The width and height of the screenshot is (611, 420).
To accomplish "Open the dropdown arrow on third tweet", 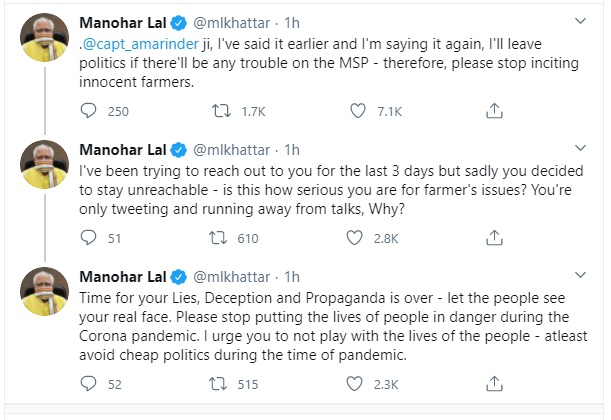I will tap(583, 276).
